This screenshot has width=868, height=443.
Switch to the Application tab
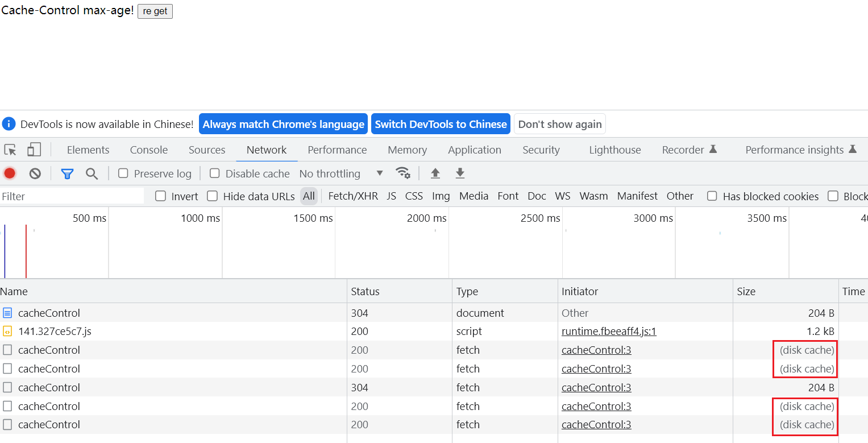[475, 150]
